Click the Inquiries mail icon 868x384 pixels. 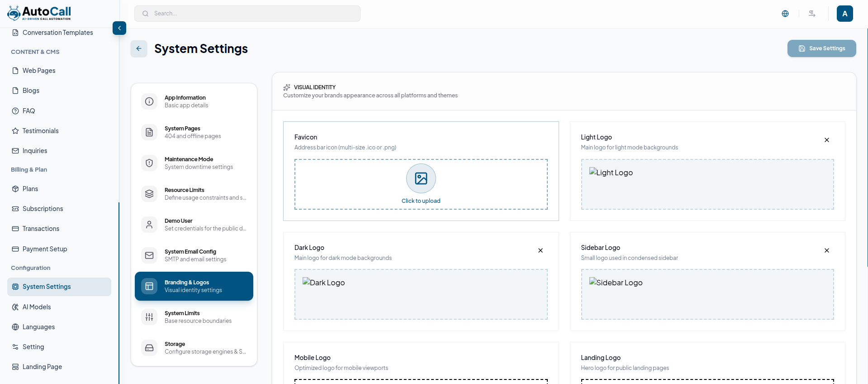tap(15, 151)
